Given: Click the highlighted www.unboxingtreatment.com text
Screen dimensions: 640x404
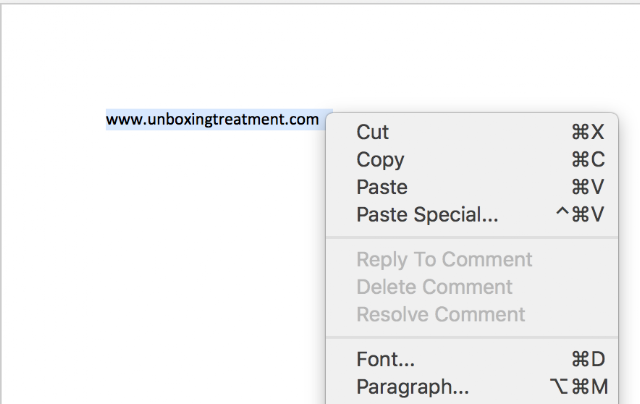Looking at the screenshot, I should point(212,120).
